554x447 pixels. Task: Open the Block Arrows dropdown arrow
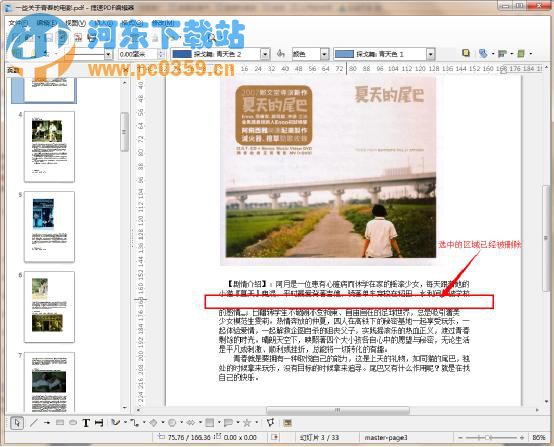tap(200, 423)
